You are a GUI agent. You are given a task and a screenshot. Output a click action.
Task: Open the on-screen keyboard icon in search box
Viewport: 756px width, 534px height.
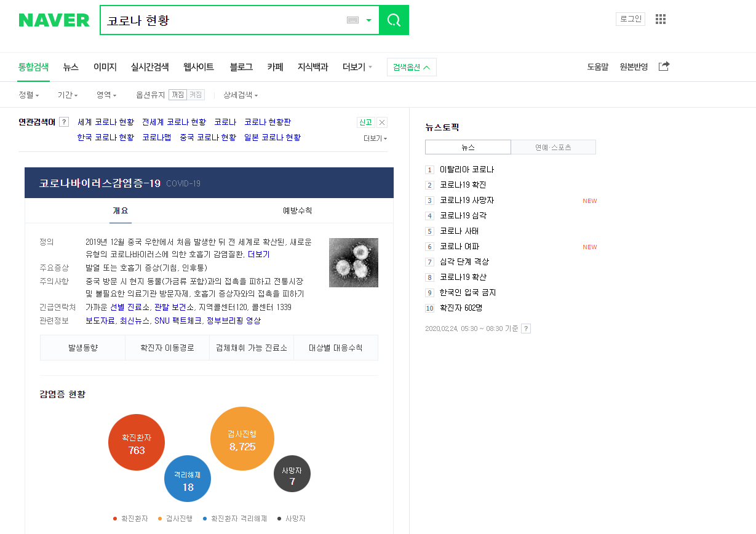pyautogui.click(x=352, y=20)
